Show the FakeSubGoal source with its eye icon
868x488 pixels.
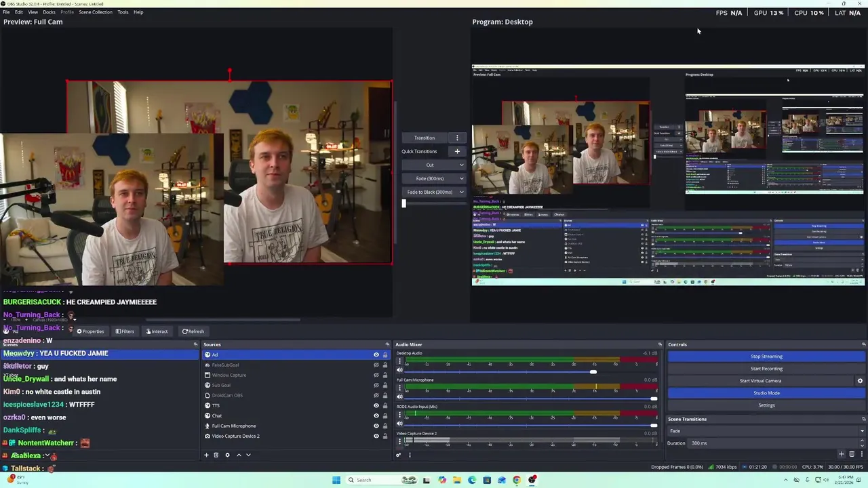(x=376, y=365)
